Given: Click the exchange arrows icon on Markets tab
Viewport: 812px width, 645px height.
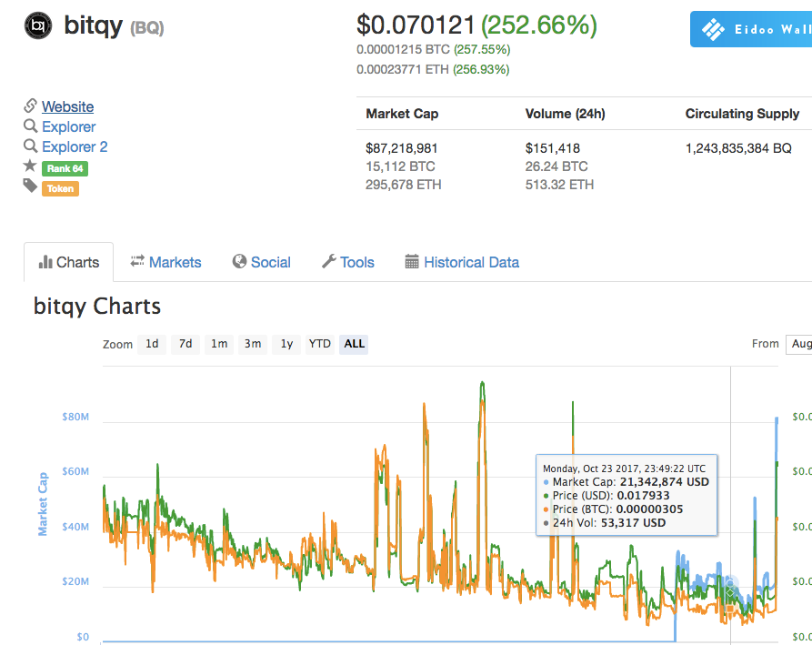Looking at the screenshot, I should (x=137, y=261).
